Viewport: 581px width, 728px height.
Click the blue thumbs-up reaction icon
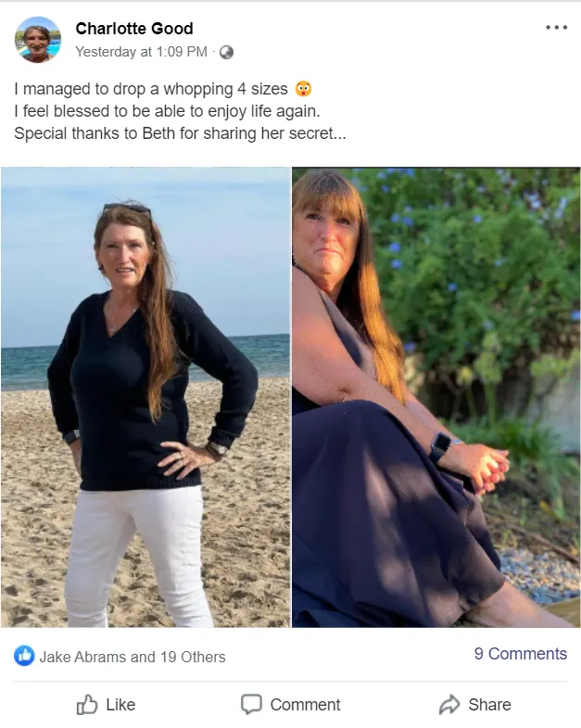24,656
